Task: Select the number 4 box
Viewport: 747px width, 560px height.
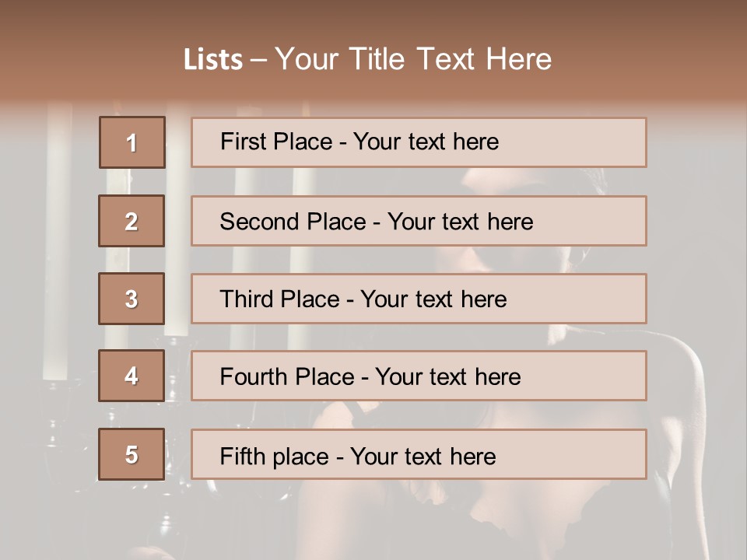Action: click(132, 376)
